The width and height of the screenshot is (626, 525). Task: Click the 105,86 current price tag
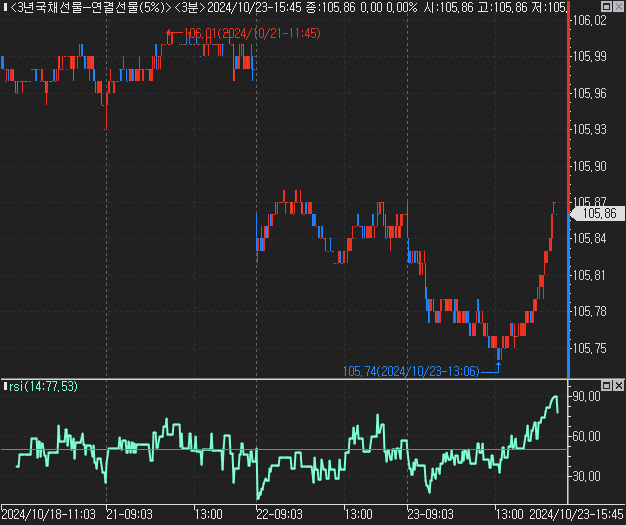click(600, 214)
